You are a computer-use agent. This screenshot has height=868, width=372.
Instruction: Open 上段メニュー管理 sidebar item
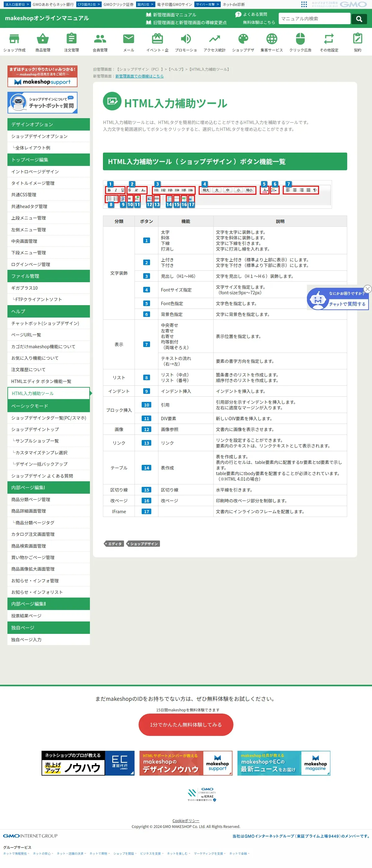click(x=49, y=218)
